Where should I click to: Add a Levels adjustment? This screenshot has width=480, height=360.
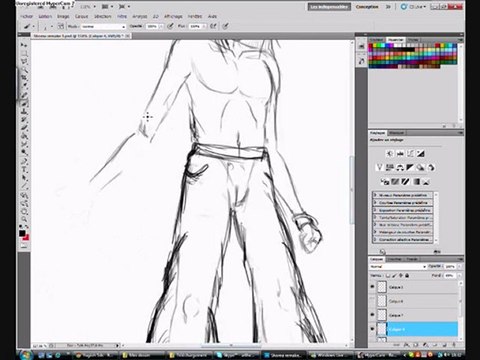pos(400,154)
